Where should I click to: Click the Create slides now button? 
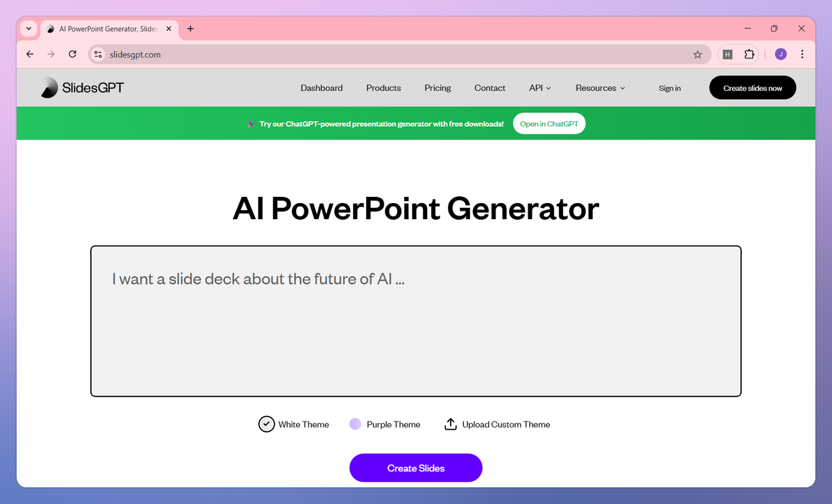[753, 88]
